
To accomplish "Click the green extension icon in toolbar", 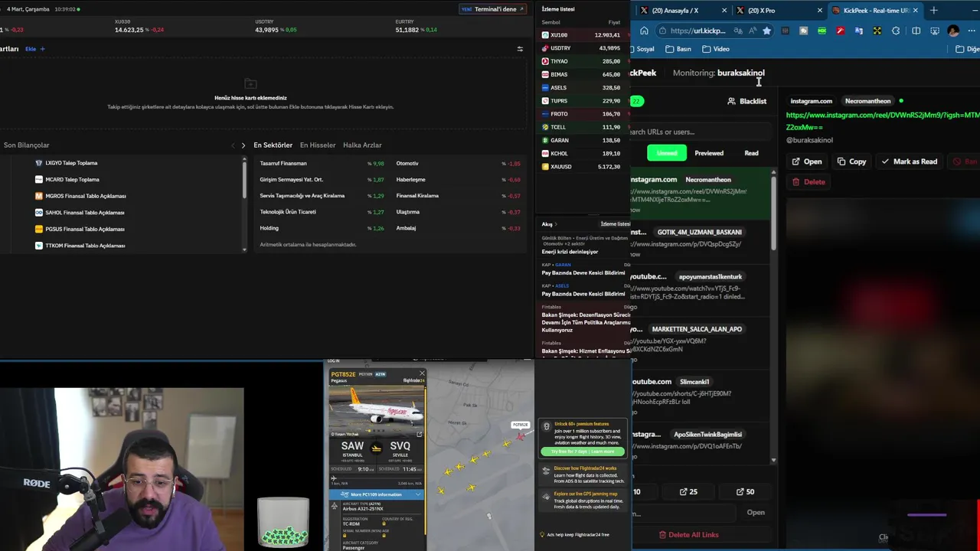I will coord(822,31).
